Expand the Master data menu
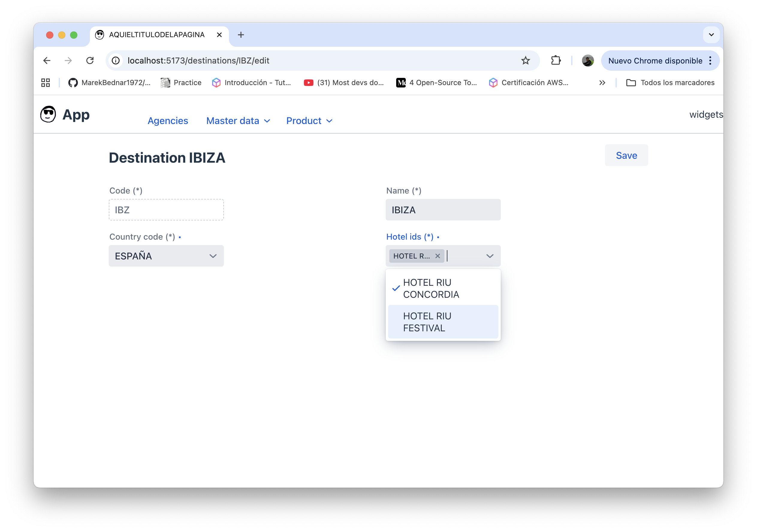Viewport: 757px width, 532px height. coord(238,121)
